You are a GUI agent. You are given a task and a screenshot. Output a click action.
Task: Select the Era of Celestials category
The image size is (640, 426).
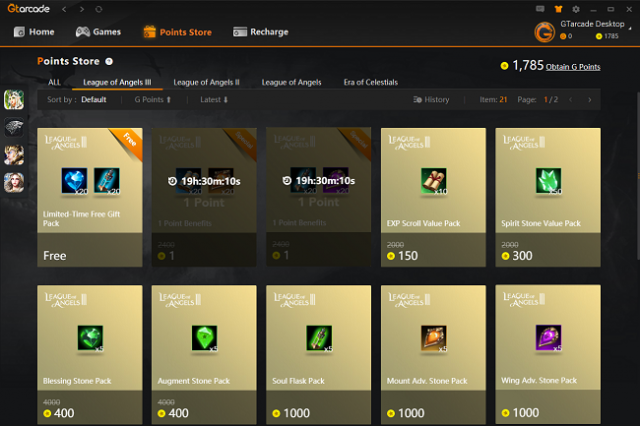pyautogui.click(x=371, y=82)
